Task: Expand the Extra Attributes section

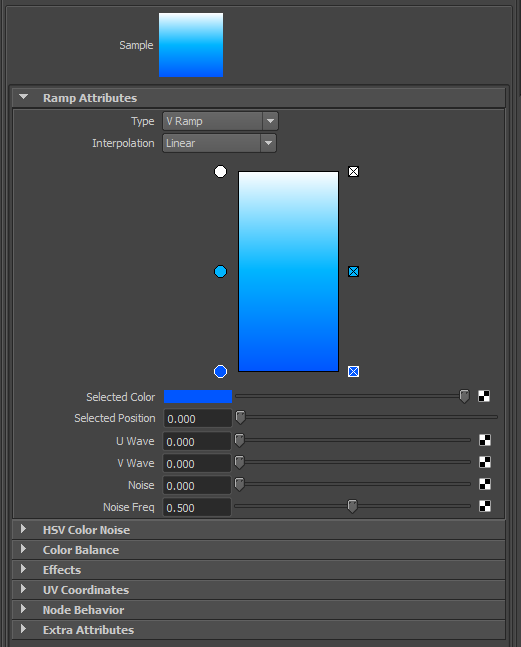Action: tap(24, 629)
